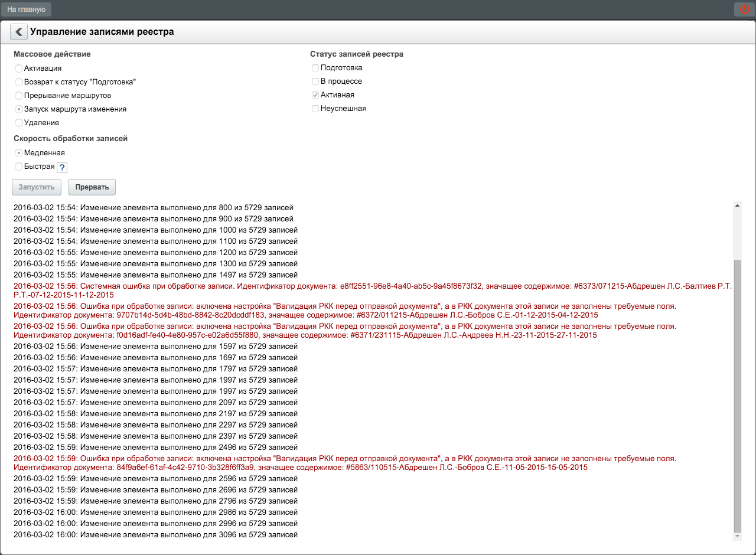Screen dimensions: 756x555
Task: Click the log scrollbar down arrow
Action: [x=737, y=536]
